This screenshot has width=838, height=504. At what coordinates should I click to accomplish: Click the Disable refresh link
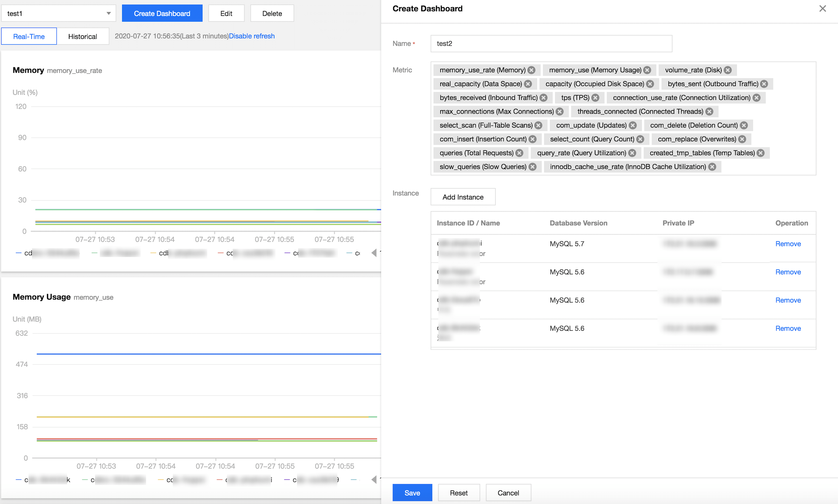(252, 36)
